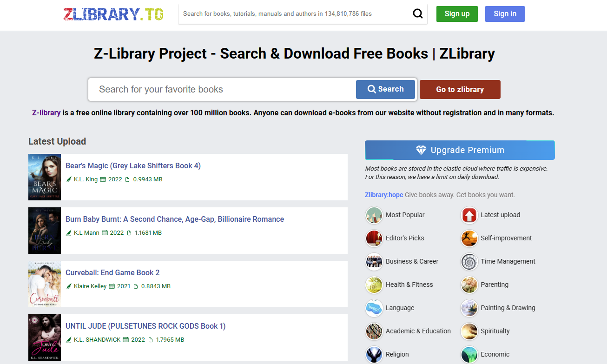Click the ZLIBRARY.TO logo
This screenshot has height=364, width=607.
pos(113,14)
